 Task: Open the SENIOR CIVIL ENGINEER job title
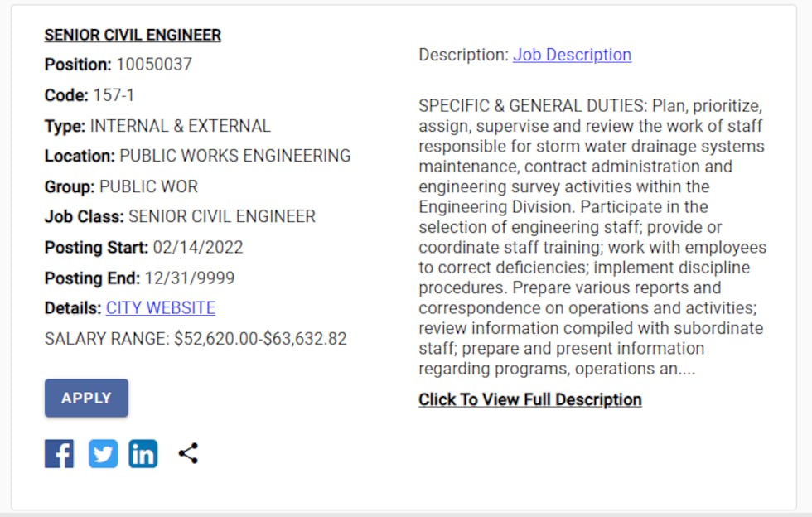132,35
